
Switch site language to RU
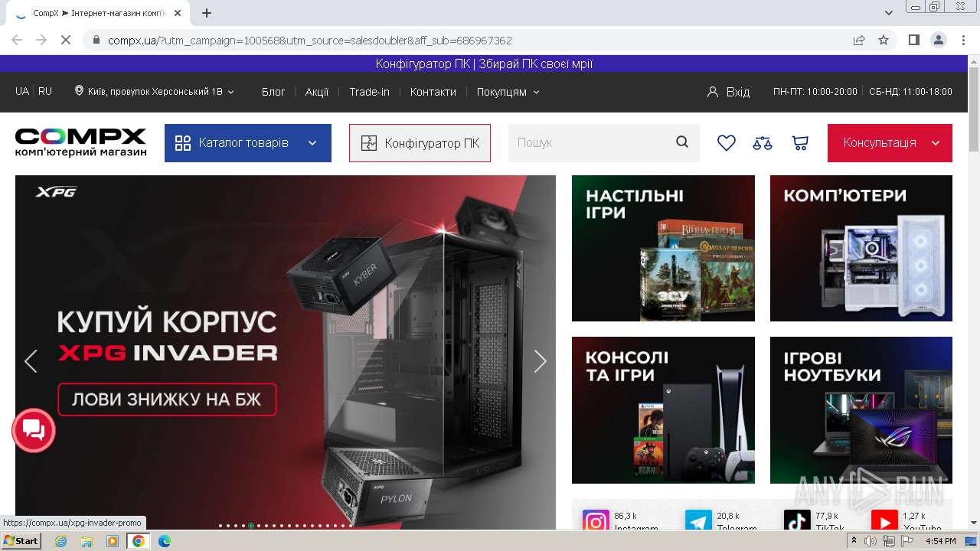point(45,91)
